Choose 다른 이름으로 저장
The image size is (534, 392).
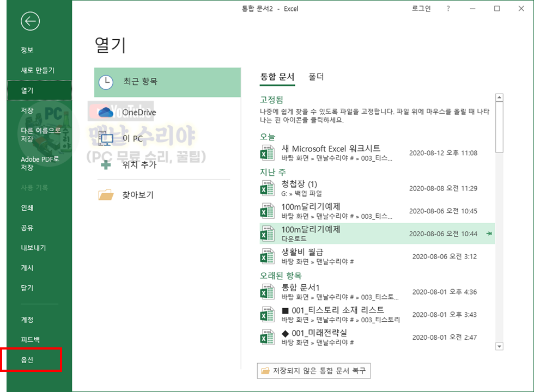tap(39, 135)
